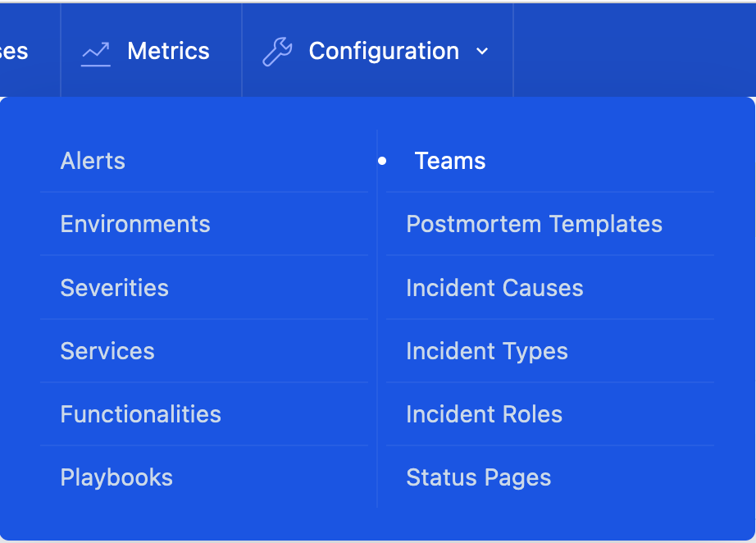Open Incident Roles configuration
The width and height of the screenshot is (756, 543).
(x=484, y=414)
